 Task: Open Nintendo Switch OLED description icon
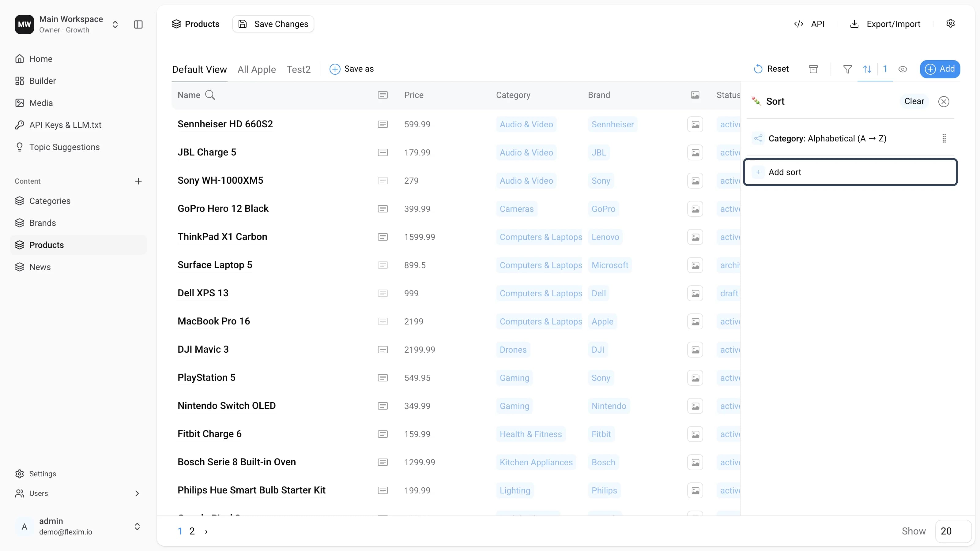tap(383, 406)
